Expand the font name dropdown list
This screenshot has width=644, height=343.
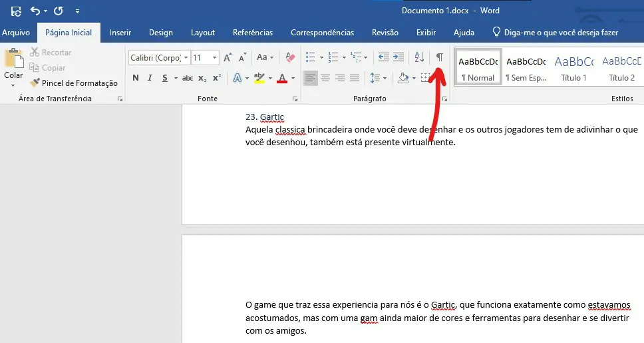click(x=186, y=57)
